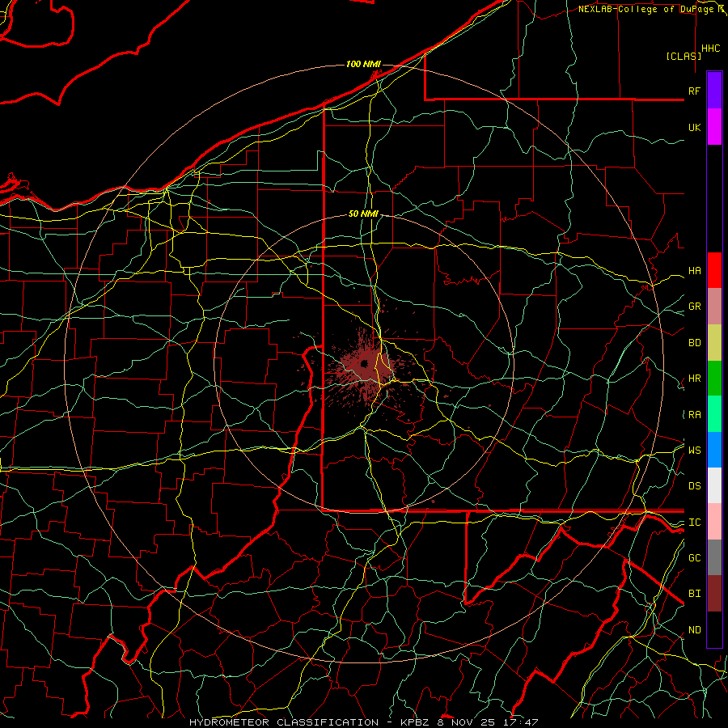Click the 'BI' legend label
This screenshot has height=728, width=728.
(x=694, y=594)
